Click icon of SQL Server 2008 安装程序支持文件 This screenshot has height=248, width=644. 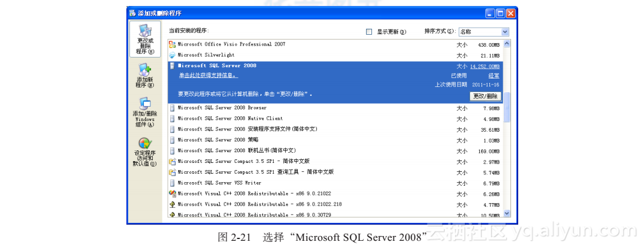[x=173, y=129]
